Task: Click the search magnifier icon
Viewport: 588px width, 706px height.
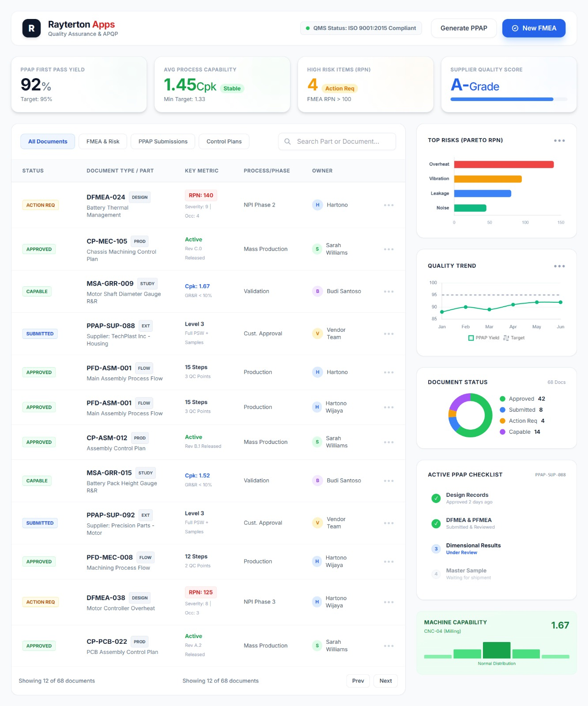Action: 287,142
